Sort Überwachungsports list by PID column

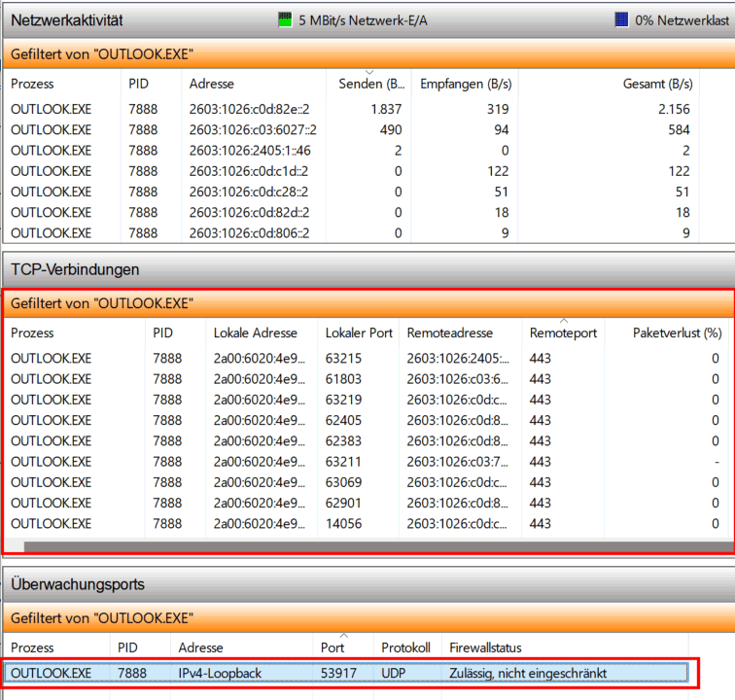[x=140, y=647]
